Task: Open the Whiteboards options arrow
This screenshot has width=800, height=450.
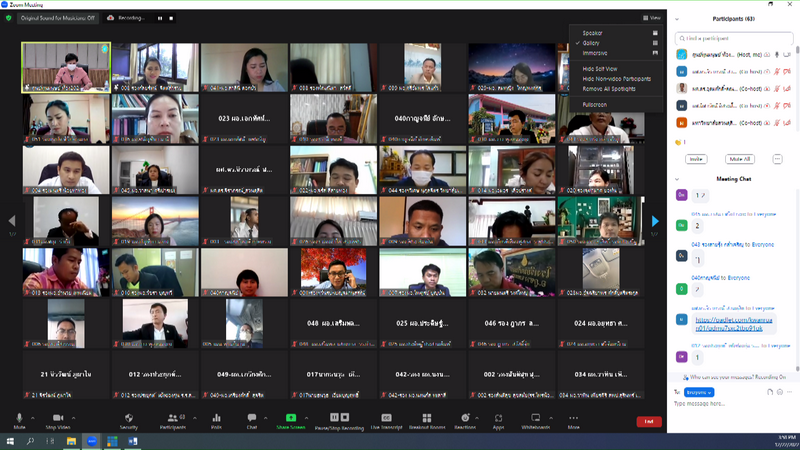Action: coord(551,418)
